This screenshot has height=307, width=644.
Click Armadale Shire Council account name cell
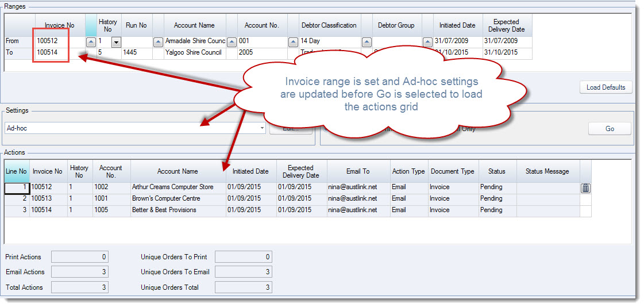tap(195, 41)
